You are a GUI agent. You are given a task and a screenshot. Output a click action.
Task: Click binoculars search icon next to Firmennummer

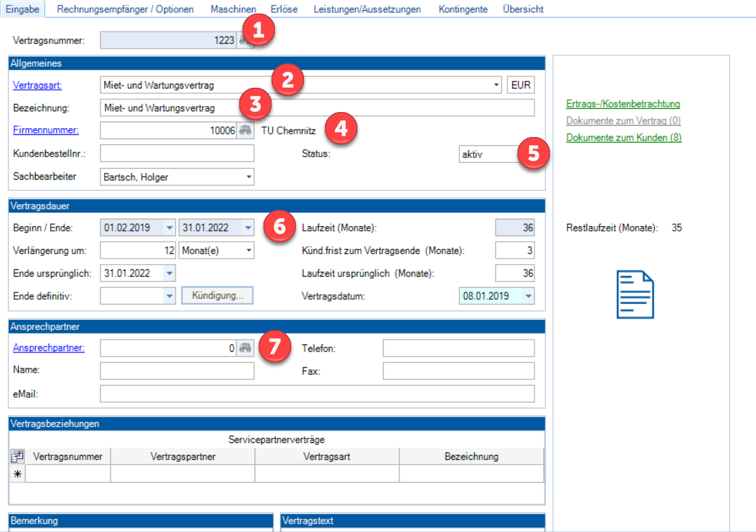(x=245, y=130)
